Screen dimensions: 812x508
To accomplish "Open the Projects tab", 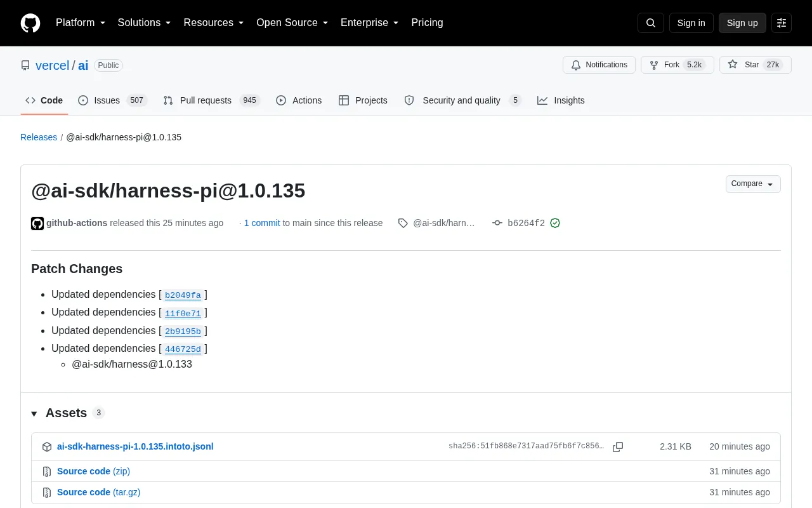I will (x=363, y=100).
